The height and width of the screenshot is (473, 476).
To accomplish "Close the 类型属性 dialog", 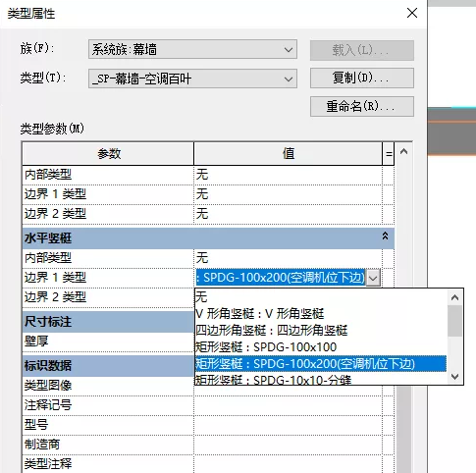I will (412, 13).
